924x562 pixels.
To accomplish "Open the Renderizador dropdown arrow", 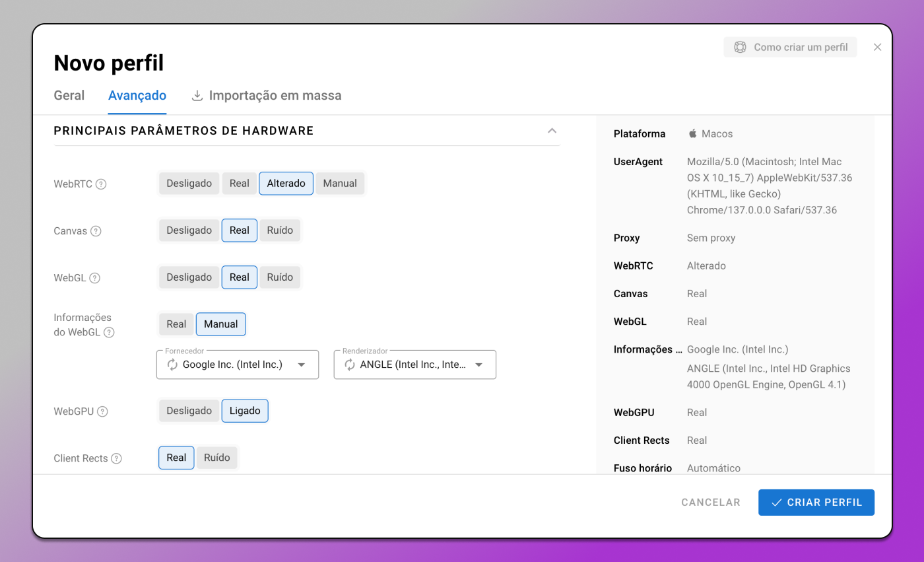I will [x=479, y=365].
